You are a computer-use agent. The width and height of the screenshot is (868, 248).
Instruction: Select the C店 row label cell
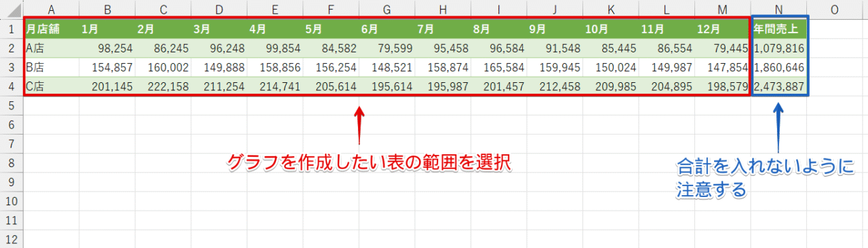(x=52, y=86)
